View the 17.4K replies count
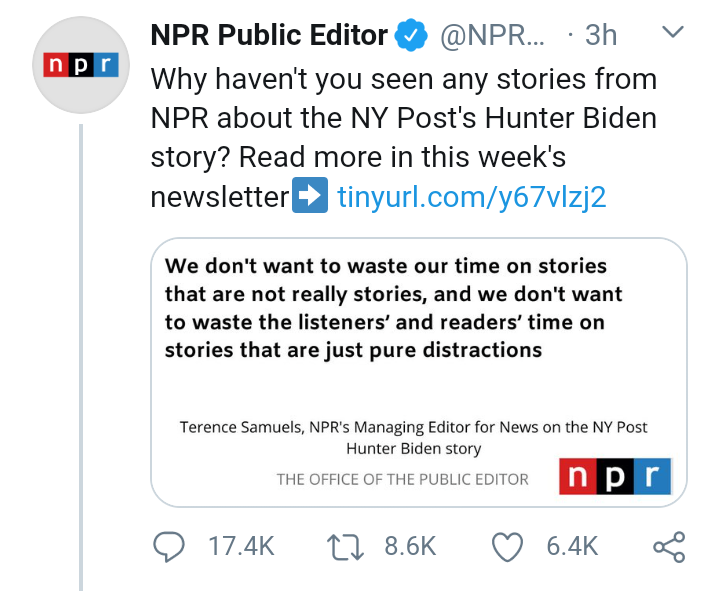Image resolution: width=717 pixels, height=591 pixels. click(x=240, y=546)
